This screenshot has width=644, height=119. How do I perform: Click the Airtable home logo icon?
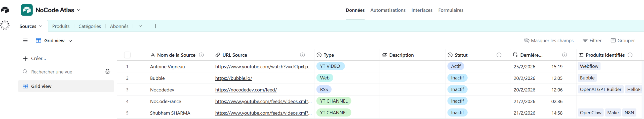click(5, 10)
